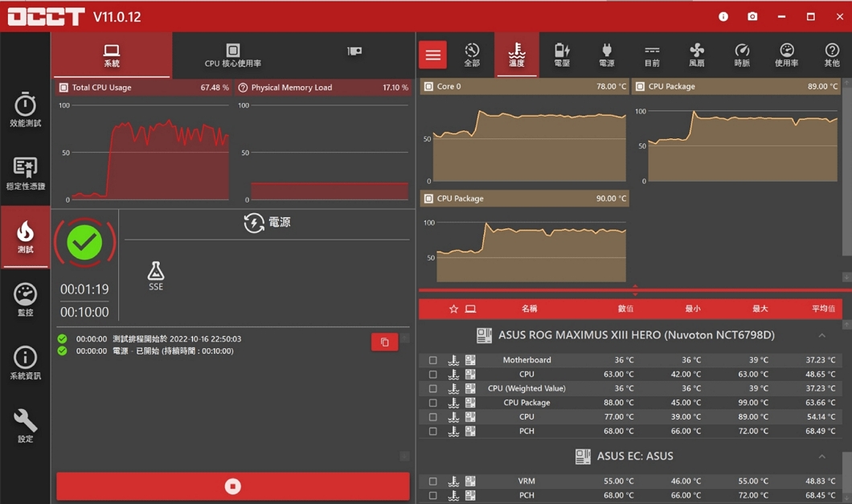Screen dimensions: 852x504
Task: Sort by the 名稱 column header
Action: click(529, 309)
